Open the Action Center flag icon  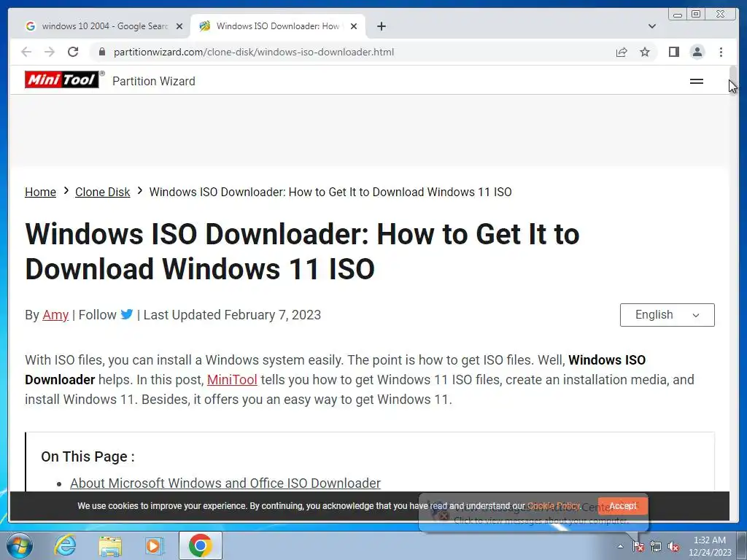(x=638, y=546)
